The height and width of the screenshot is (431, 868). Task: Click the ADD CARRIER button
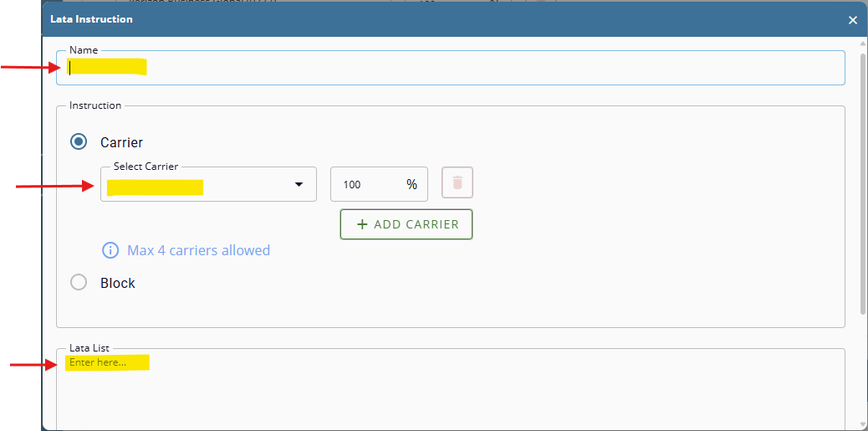pos(406,224)
